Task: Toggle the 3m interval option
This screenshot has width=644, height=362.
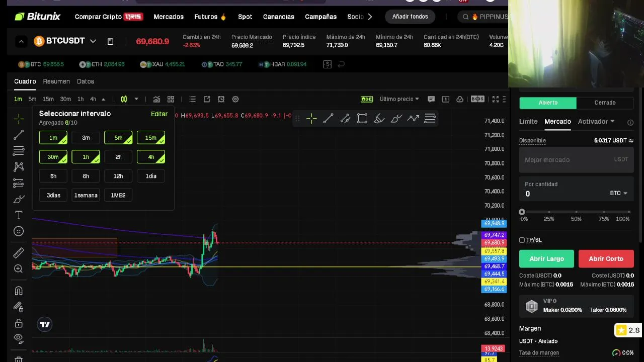Action: (86, 138)
